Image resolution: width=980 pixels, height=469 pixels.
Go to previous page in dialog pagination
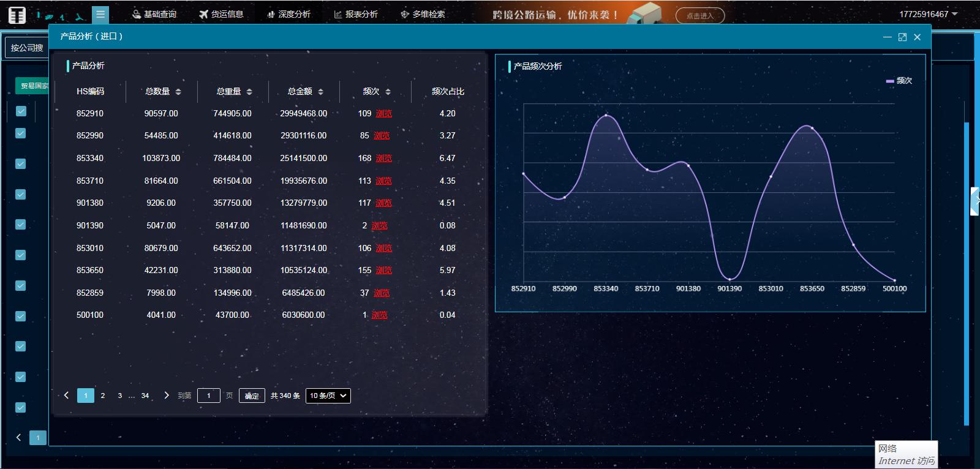pyautogui.click(x=66, y=396)
